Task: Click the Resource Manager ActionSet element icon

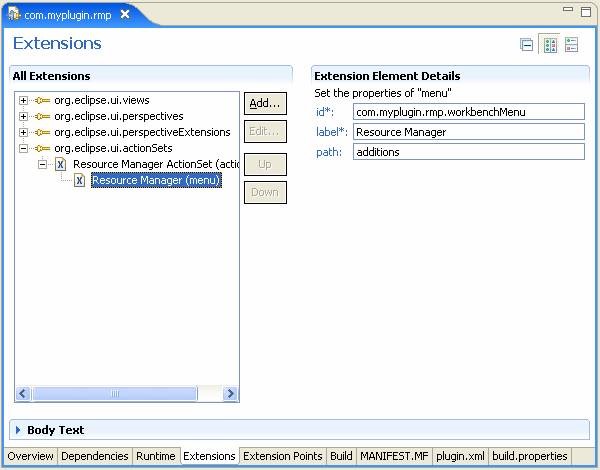Action: 61,164
